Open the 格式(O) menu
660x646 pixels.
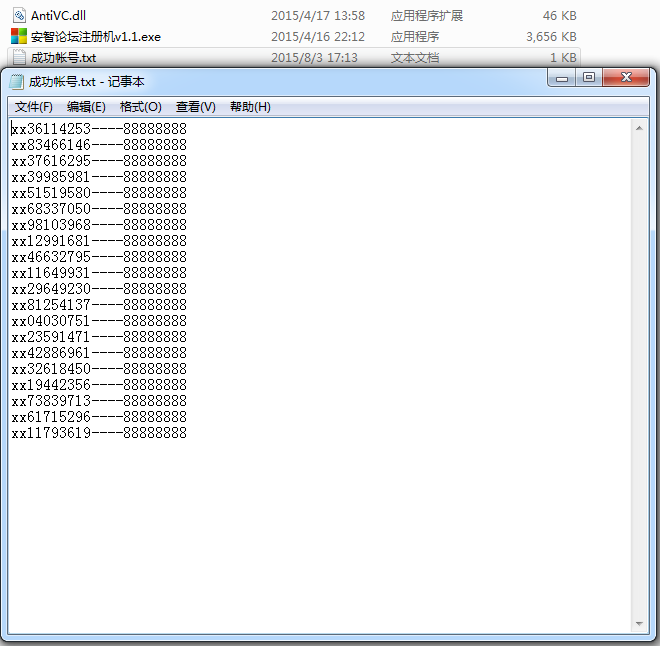pos(141,107)
